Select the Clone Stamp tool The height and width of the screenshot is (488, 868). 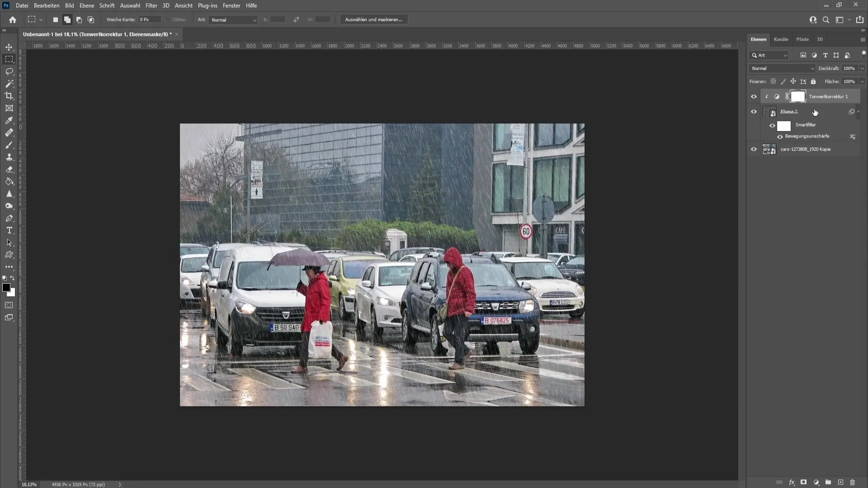(x=9, y=156)
